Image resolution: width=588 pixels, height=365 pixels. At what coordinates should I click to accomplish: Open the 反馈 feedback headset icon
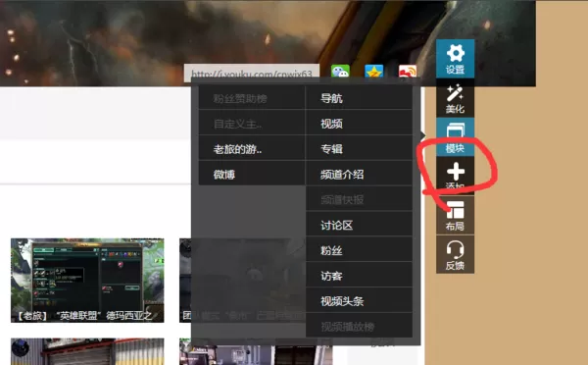pyautogui.click(x=455, y=254)
